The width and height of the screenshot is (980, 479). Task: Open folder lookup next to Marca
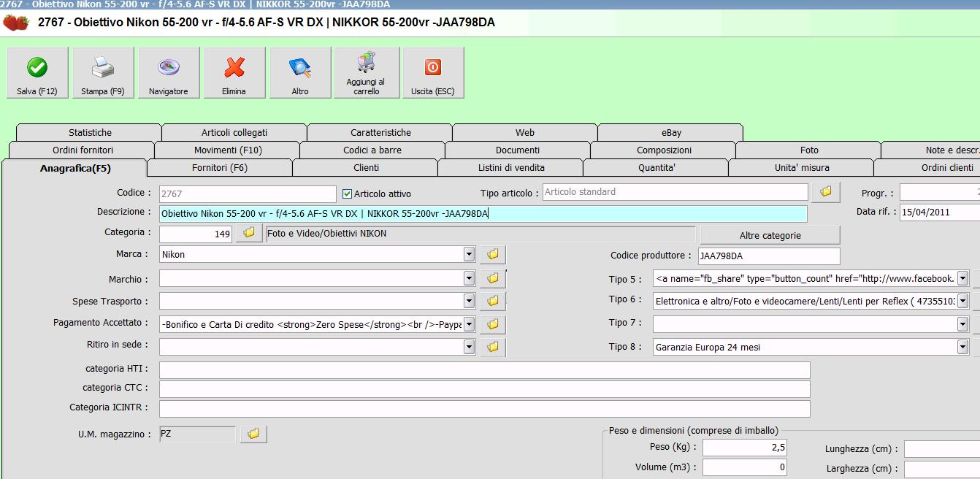[492, 254]
